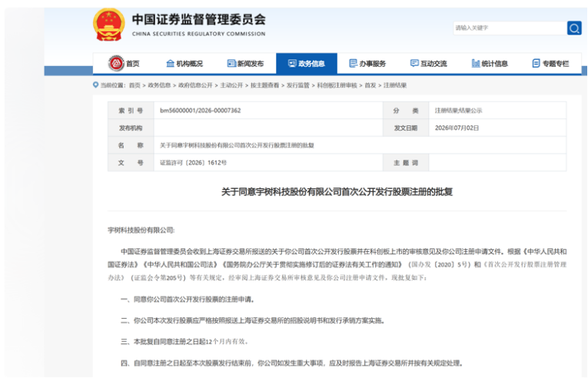Go to the 科创板注册审核 breadcrumb link
588x378 pixels.
click(x=337, y=85)
